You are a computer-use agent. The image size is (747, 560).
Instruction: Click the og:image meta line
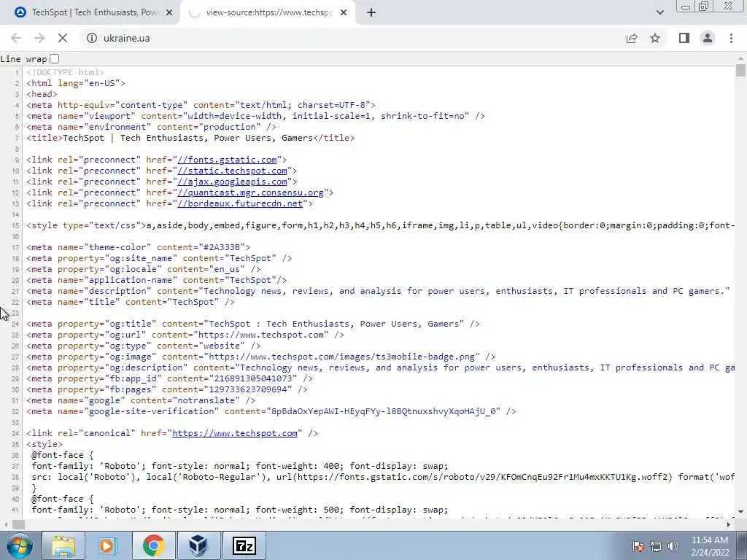(x=261, y=357)
